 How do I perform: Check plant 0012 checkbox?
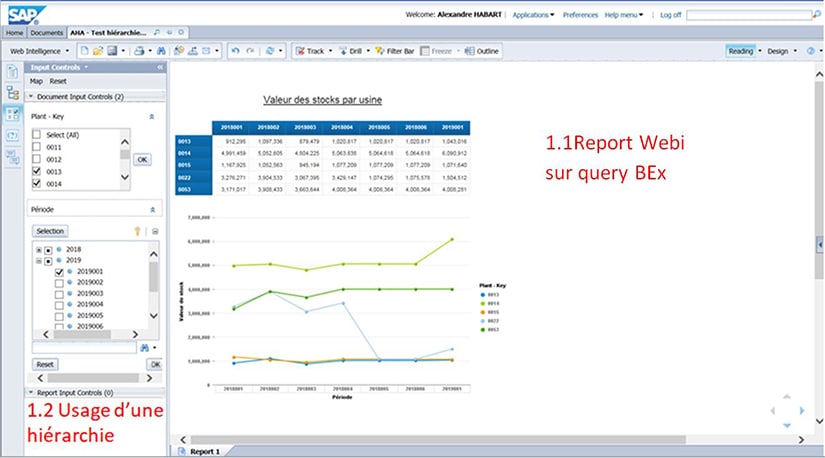(36, 159)
